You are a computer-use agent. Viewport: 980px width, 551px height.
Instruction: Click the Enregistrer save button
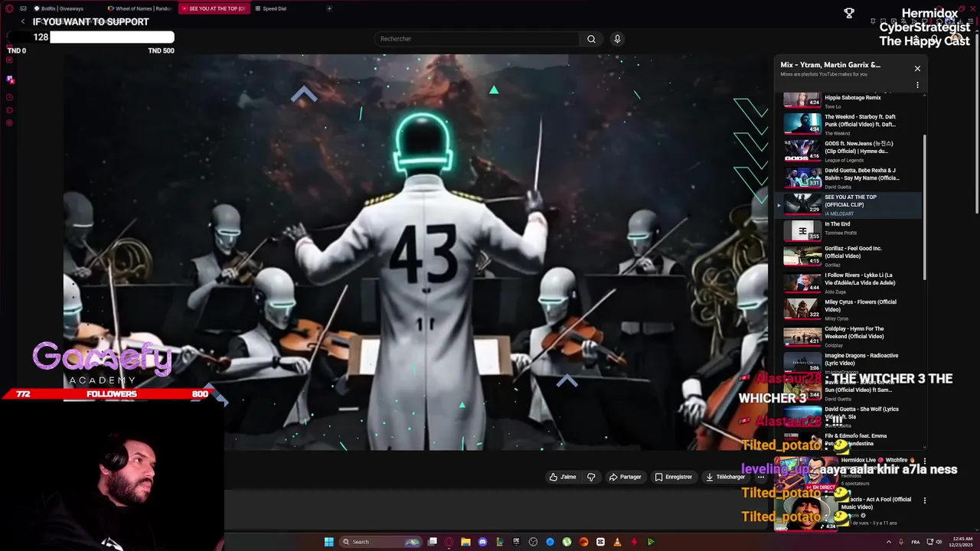point(673,477)
